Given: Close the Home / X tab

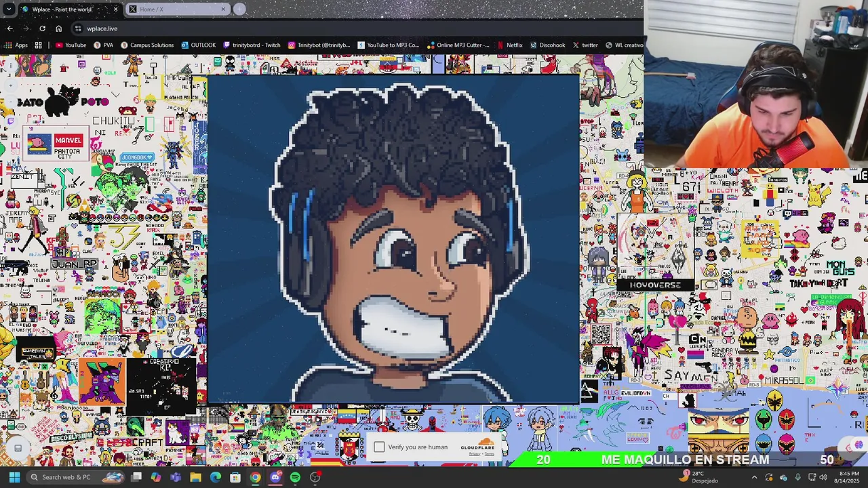Looking at the screenshot, I should (x=223, y=9).
